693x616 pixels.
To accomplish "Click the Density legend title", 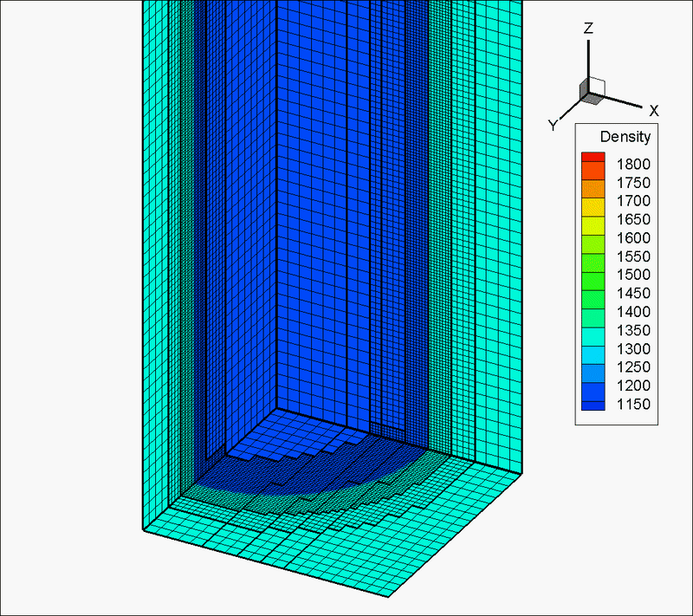I will coord(625,137).
